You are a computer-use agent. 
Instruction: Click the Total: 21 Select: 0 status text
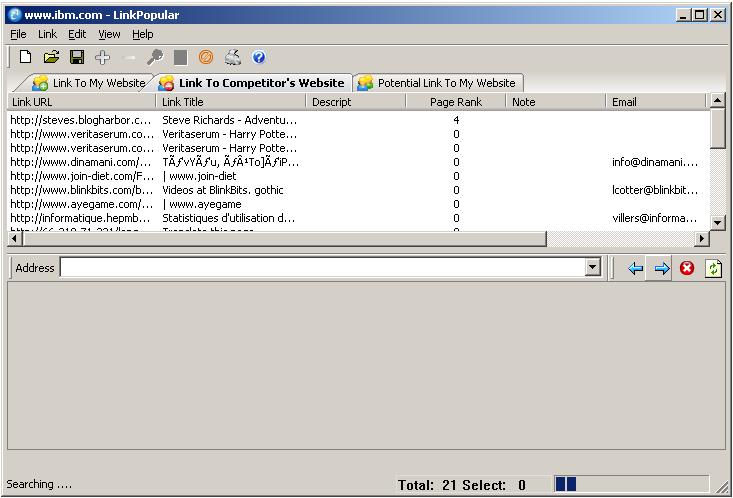coord(461,485)
